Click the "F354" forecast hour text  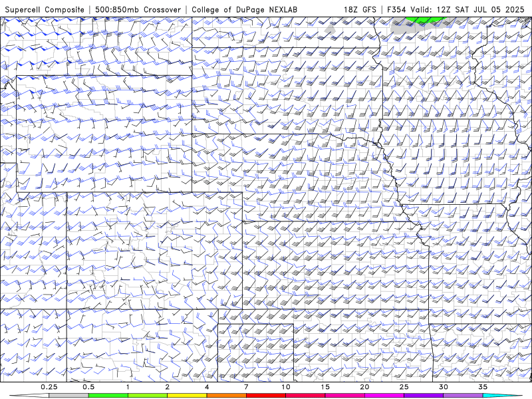pyautogui.click(x=396, y=9)
